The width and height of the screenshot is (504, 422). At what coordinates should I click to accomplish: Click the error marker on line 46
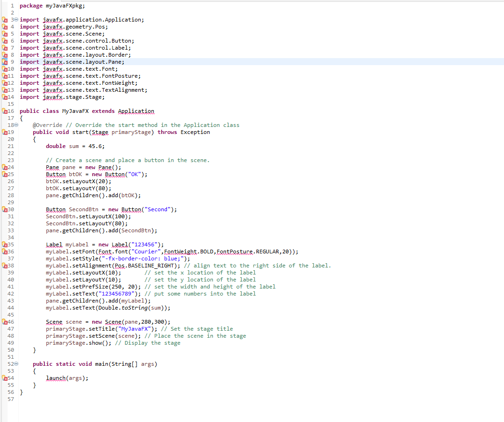(5, 322)
